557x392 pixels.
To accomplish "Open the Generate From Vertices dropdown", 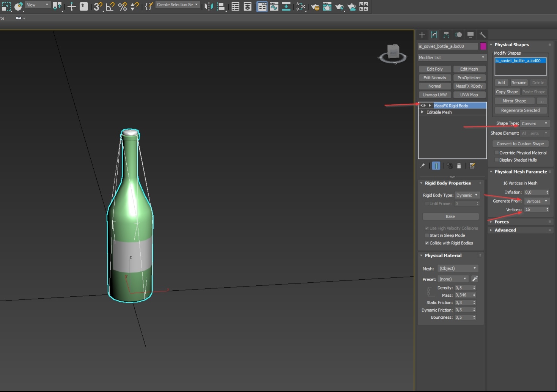I will point(537,201).
